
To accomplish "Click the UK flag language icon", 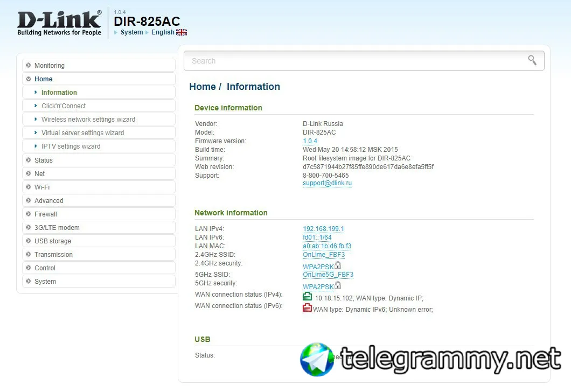I will tap(182, 32).
